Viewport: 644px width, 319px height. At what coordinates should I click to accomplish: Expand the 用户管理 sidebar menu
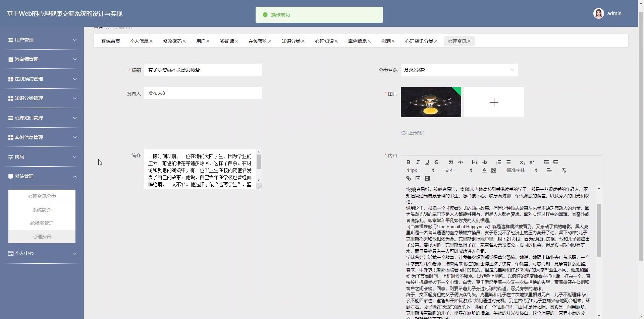click(42, 40)
